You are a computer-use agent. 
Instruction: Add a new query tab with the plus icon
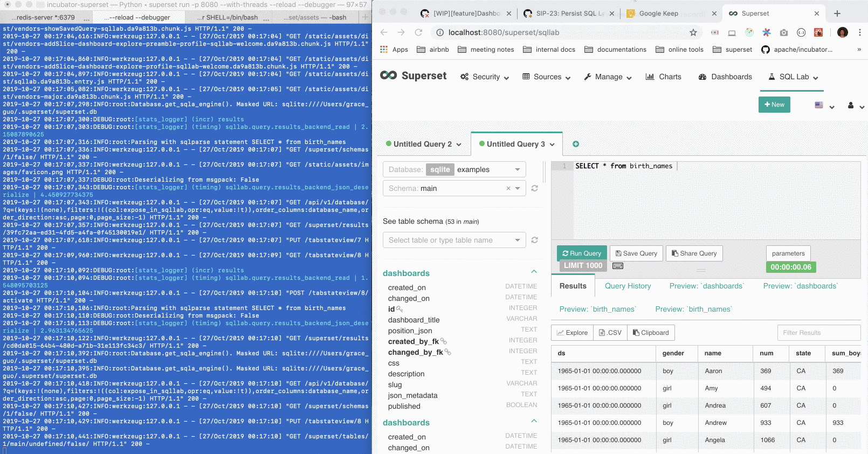pos(576,144)
